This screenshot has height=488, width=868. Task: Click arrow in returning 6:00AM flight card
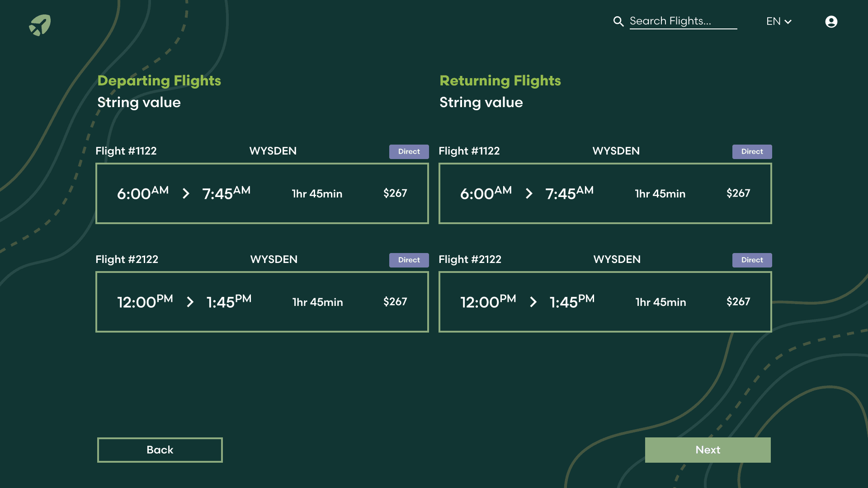click(x=529, y=194)
